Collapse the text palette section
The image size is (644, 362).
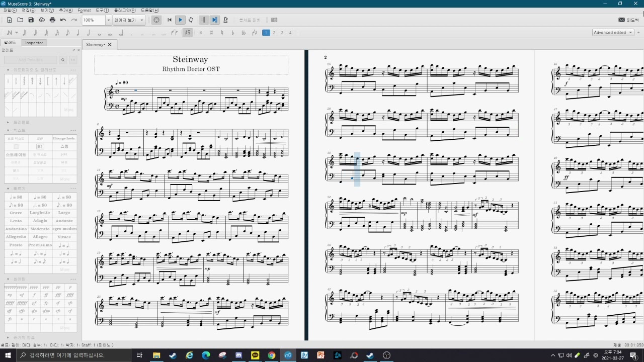coord(8,130)
